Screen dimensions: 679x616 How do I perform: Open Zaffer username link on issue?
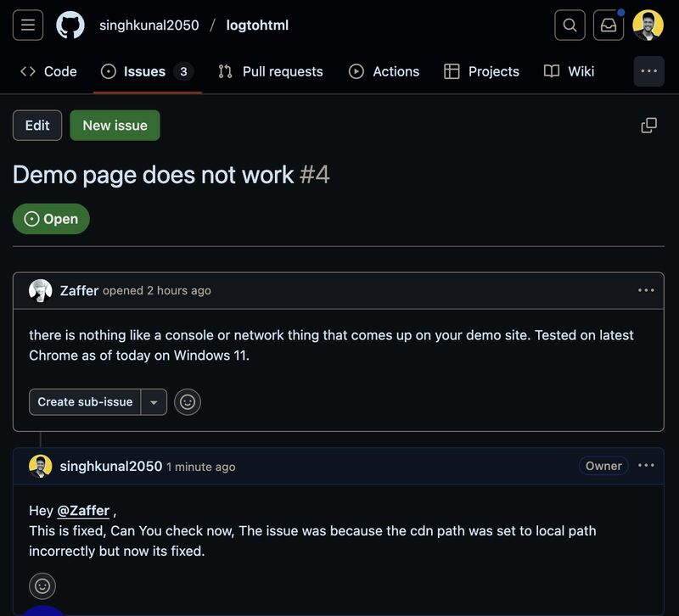tap(79, 290)
